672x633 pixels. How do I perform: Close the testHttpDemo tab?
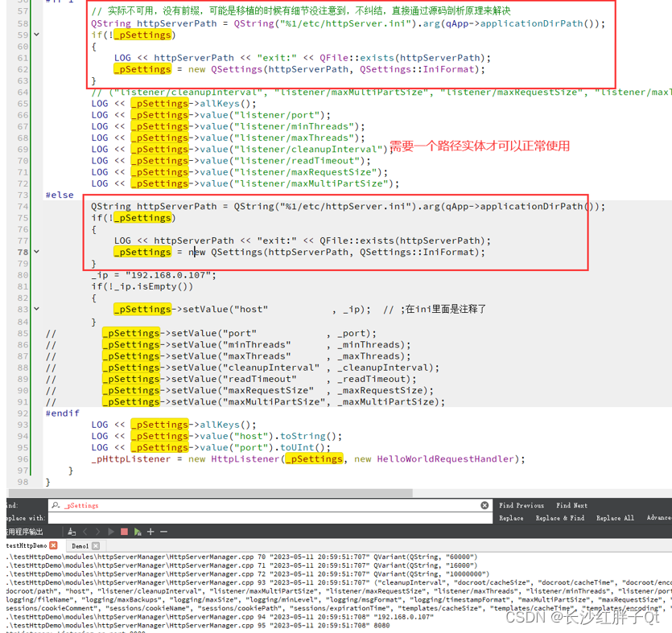(x=53, y=544)
